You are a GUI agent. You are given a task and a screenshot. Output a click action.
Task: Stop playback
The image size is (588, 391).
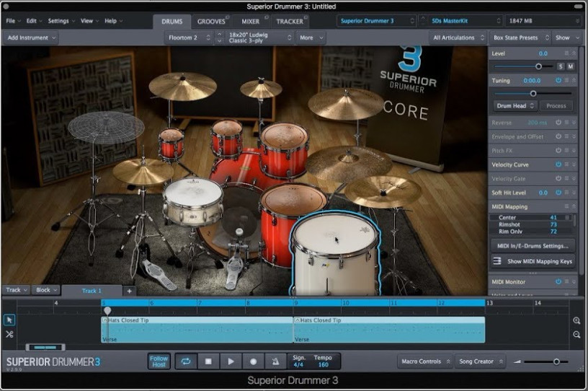pyautogui.click(x=208, y=361)
